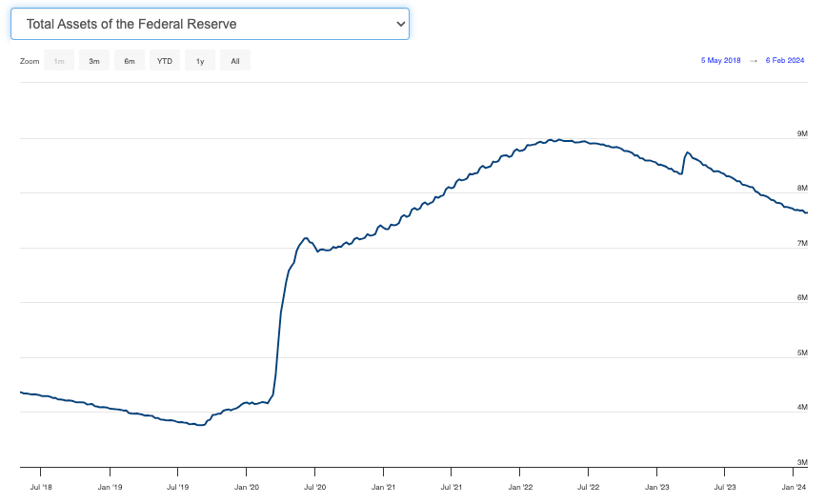Viewport: 825px width, 504px height.
Task: Click the Jan '21 x-axis label
Action: 383,487
